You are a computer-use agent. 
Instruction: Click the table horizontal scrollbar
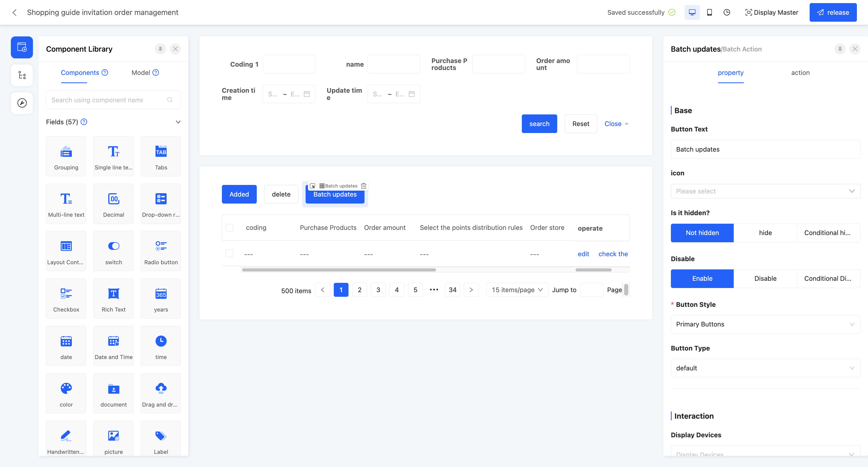339,270
